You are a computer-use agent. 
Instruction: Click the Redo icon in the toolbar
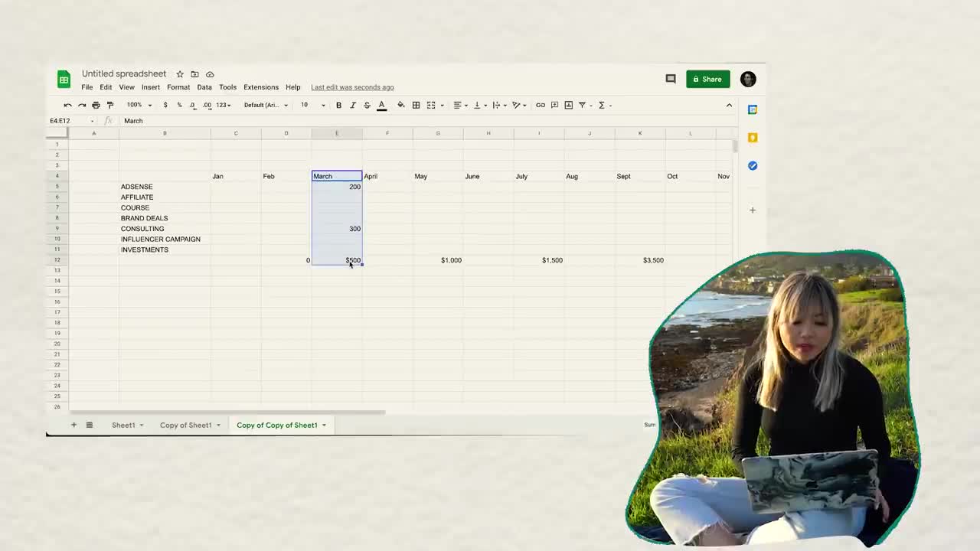point(82,105)
